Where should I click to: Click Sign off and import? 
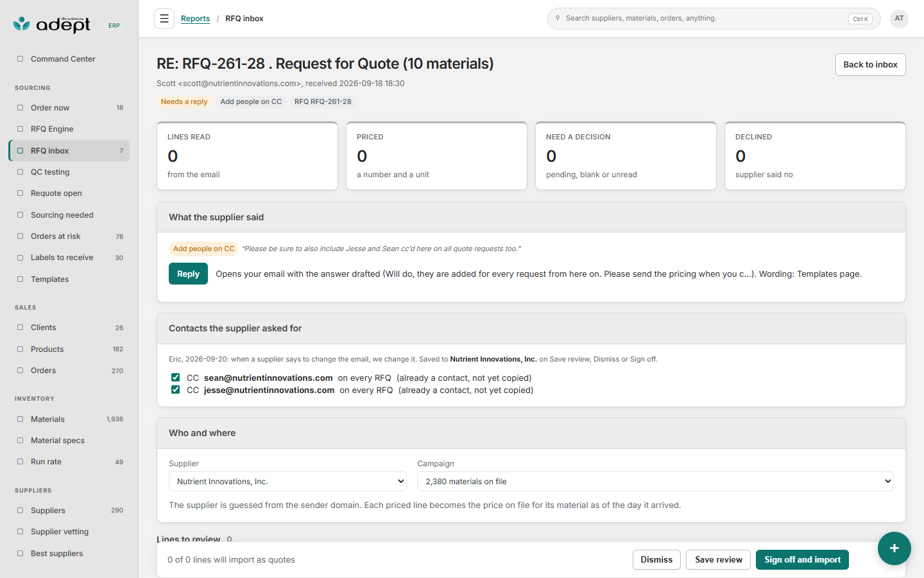(802, 560)
